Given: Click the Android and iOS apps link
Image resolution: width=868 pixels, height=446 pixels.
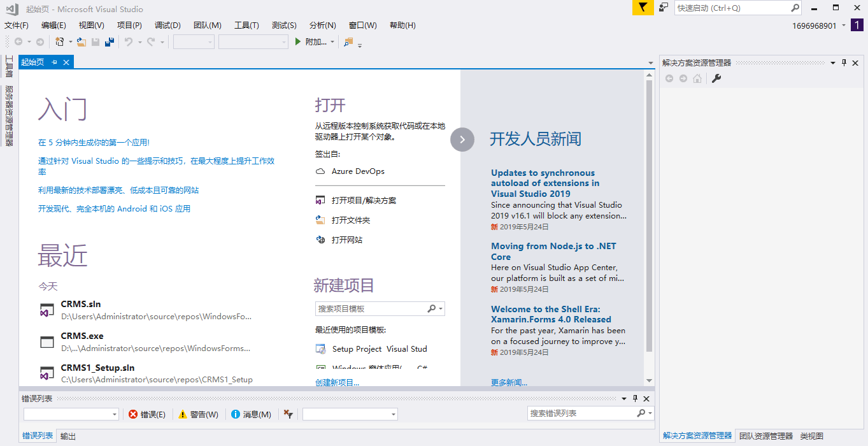Looking at the screenshot, I should (114, 209).
